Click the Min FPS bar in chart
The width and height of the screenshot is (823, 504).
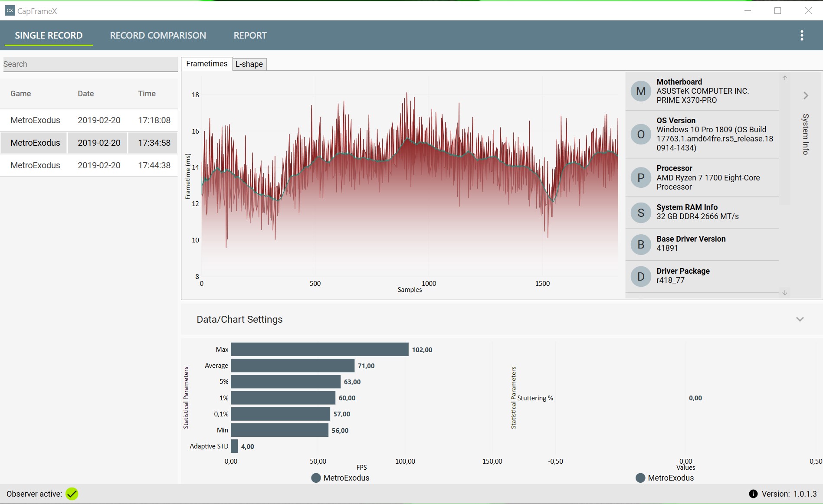pyautogui.click(x=279, y=430)
